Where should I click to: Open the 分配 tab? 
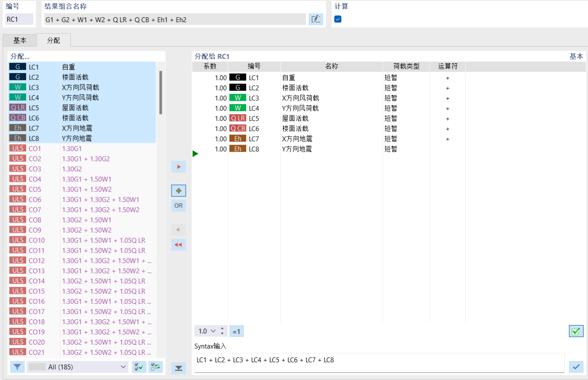53,40
